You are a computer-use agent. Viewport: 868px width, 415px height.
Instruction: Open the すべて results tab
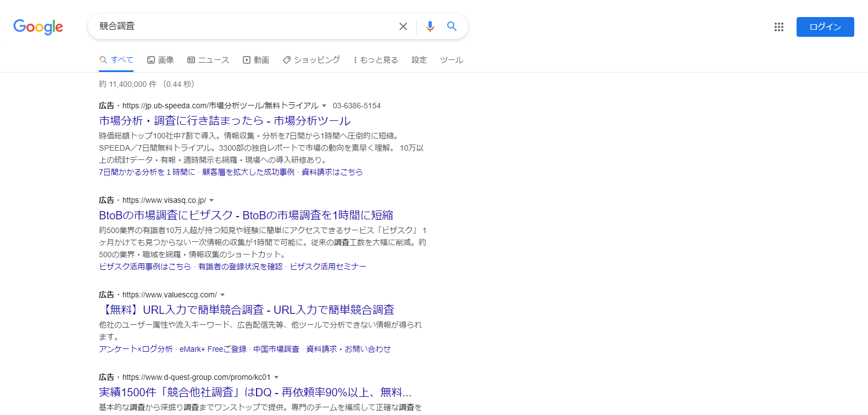[116, 60]
